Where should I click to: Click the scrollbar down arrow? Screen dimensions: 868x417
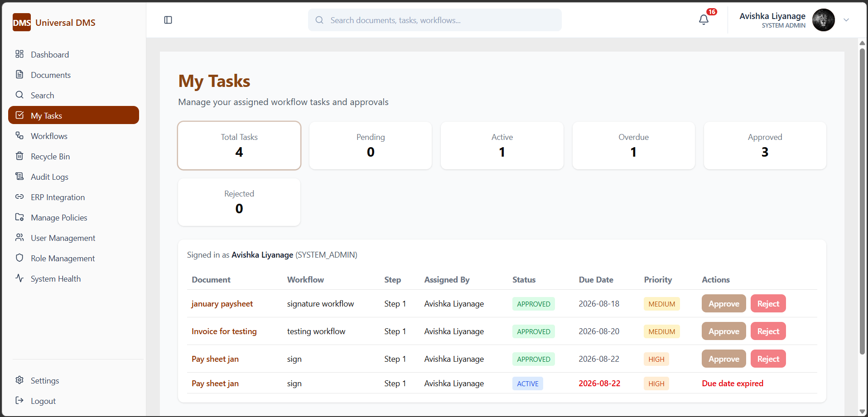[862, 411]
